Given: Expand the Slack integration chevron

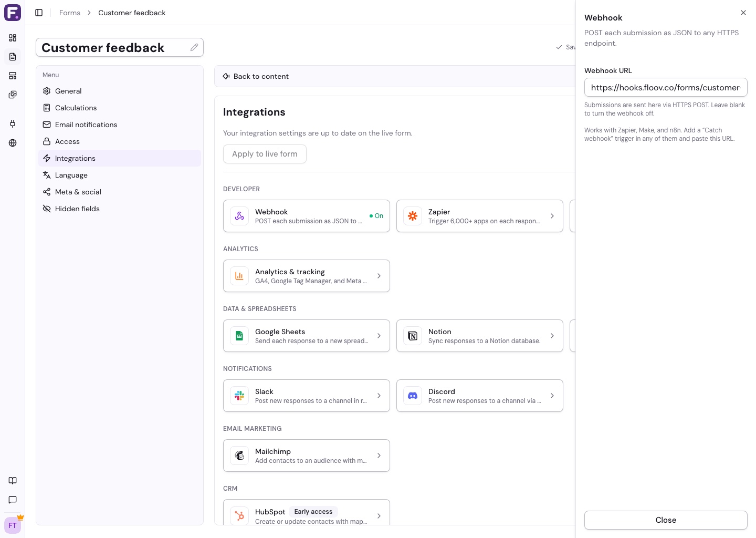Looking at the screenshot, I should click(379, 396).
